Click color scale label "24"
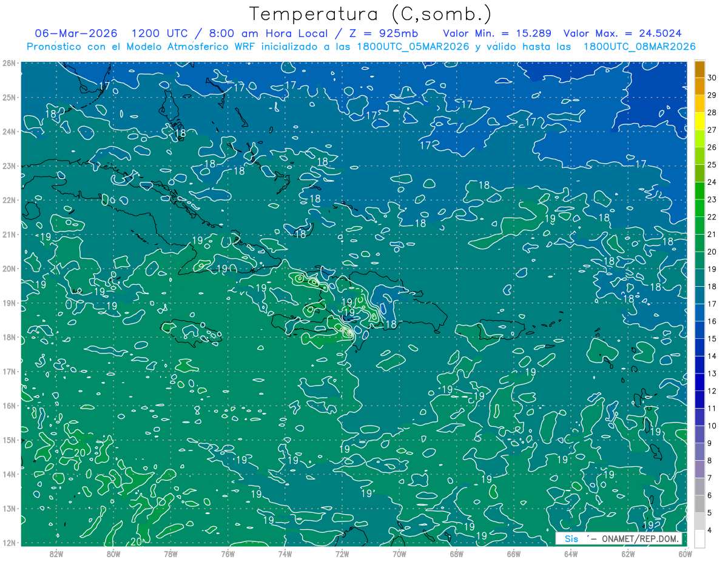The height and width of the screenshot is (562, 728). (712, 181)
